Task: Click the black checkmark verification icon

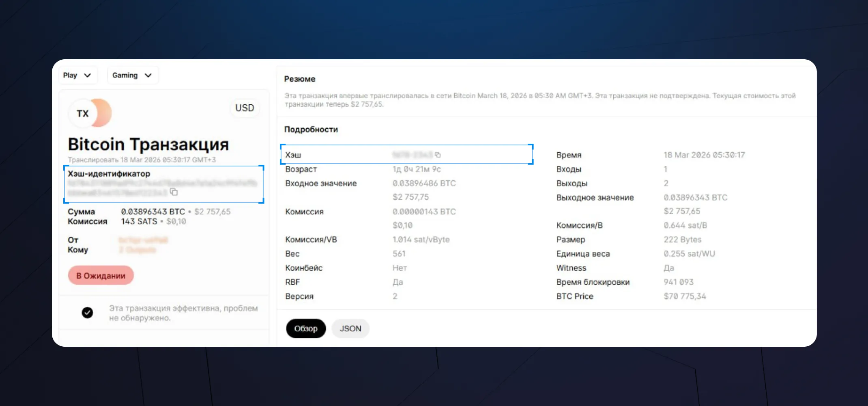Action: pyautogui.click(x=87, y=313)
